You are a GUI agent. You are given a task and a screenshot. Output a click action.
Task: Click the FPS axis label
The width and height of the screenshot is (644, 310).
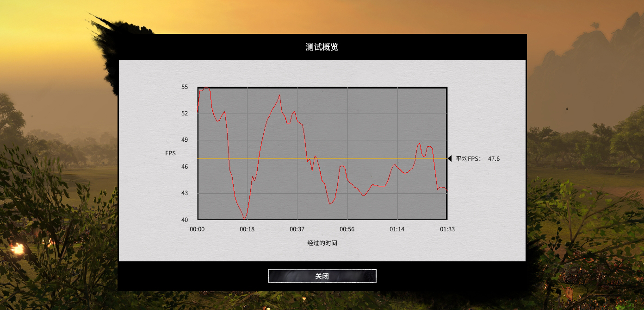[170, 153]
